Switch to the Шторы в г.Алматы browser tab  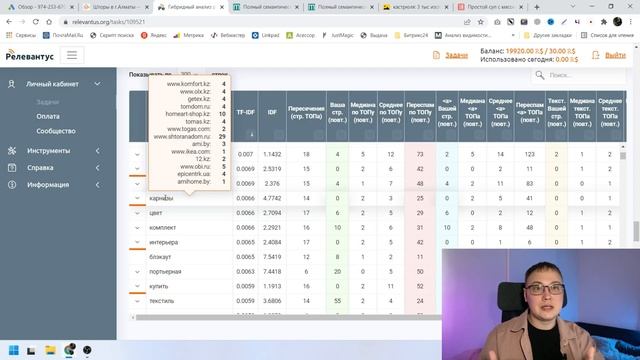coord(115,7)
